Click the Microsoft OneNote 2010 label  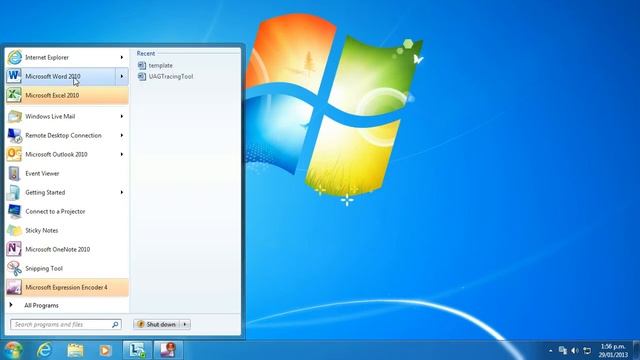58,249
